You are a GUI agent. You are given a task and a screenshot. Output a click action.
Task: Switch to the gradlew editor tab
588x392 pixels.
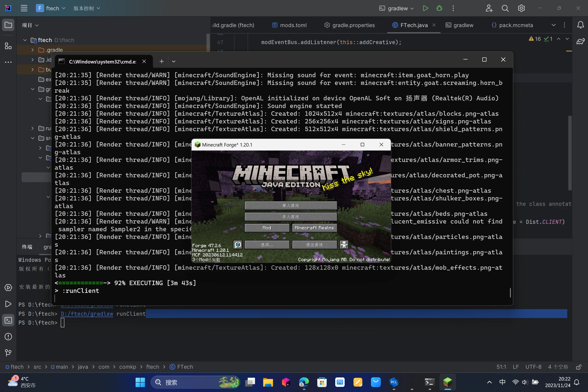[459, 25]
